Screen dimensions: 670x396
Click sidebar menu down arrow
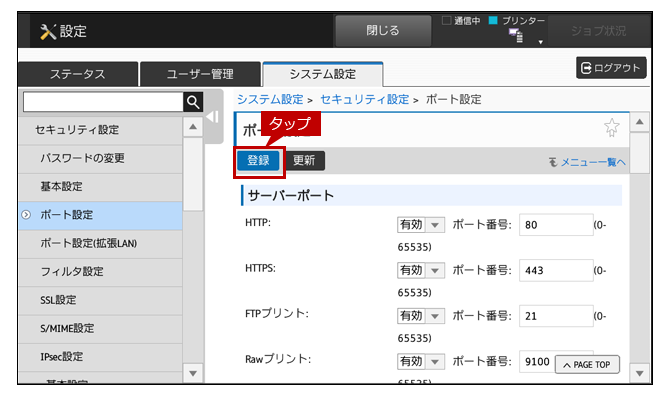[x=193, y=373]
